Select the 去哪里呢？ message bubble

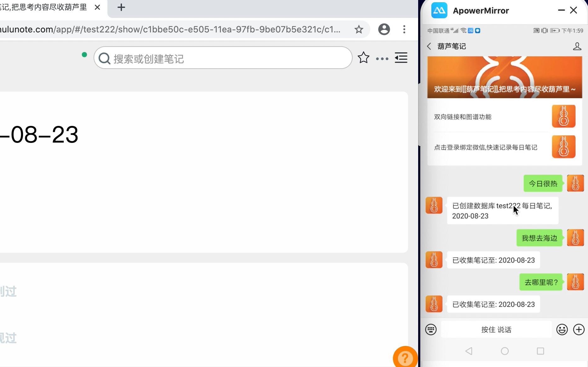click(x=541, y=282)
